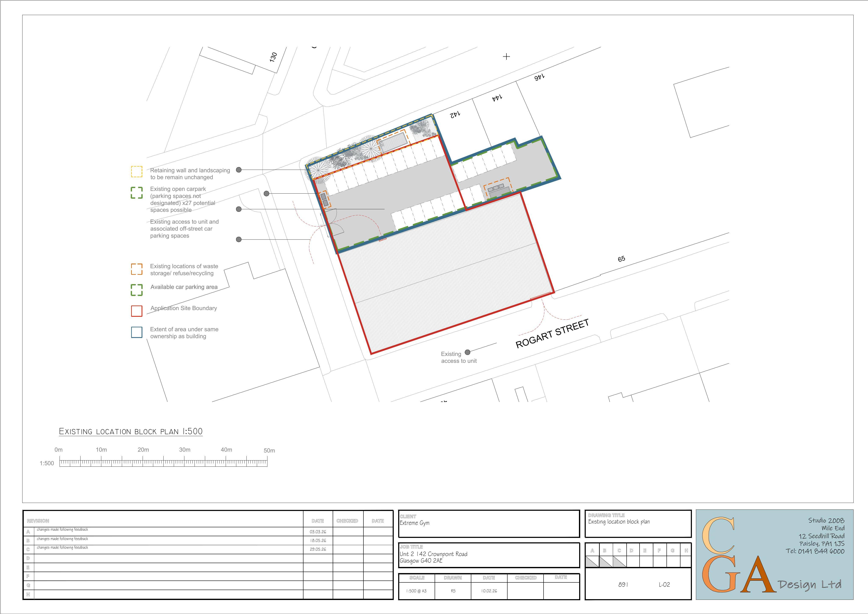Click the 'Available car parking area' legend text
Image resolution: width=868 pixels, height=614 pixels.
pyautogui.click(x=184, y=287)
